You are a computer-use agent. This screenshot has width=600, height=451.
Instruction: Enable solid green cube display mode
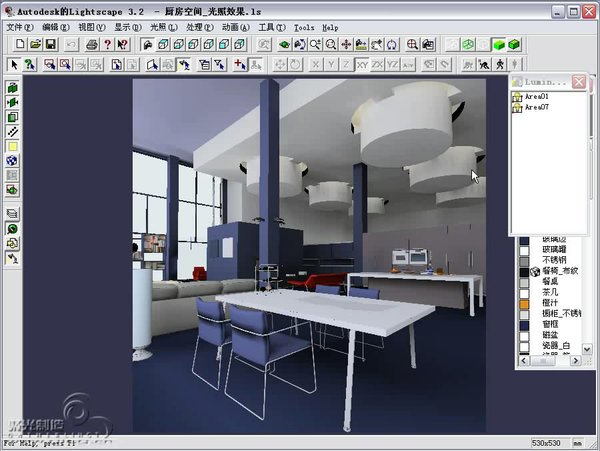tap(499, 44)
